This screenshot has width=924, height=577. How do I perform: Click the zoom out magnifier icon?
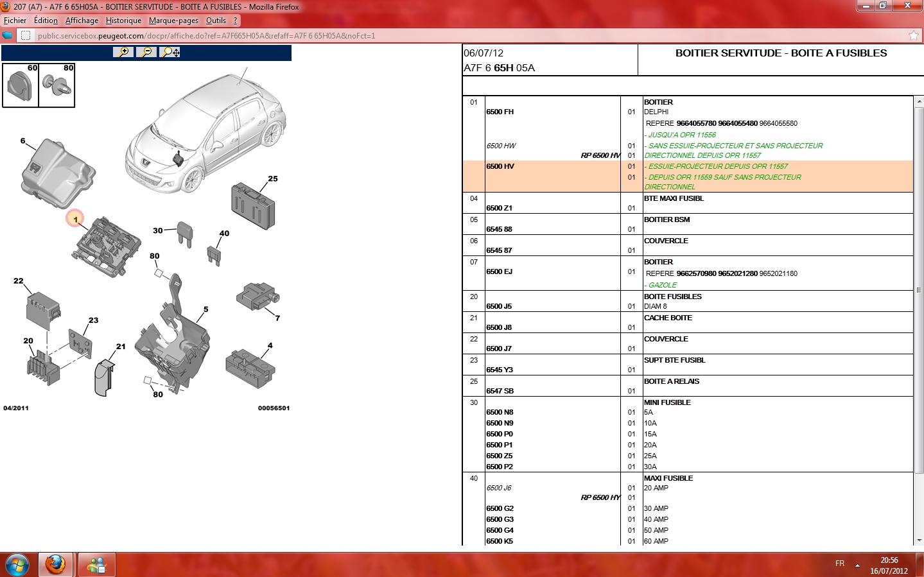pos(146,52)
